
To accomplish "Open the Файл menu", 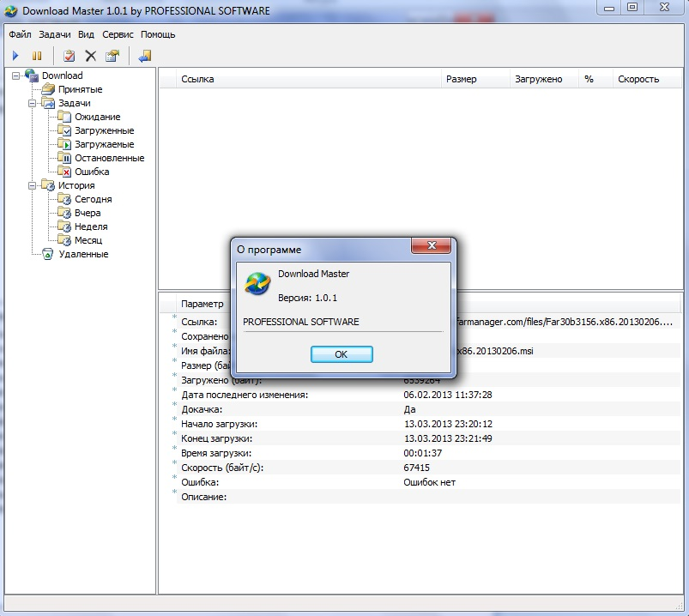I will click(x=20, y=34).
